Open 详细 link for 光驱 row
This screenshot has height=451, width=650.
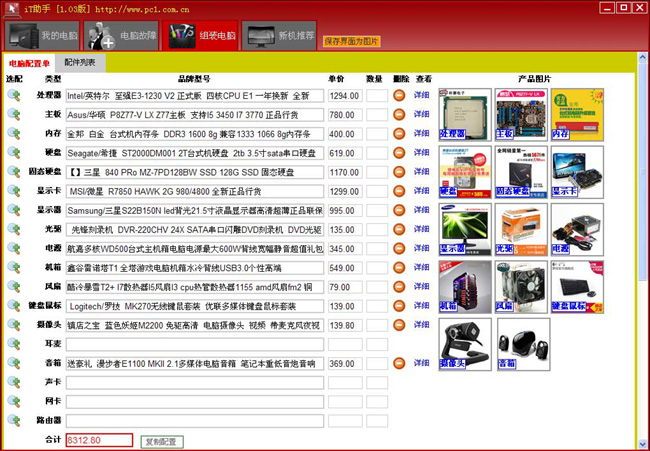click(422, 229)
